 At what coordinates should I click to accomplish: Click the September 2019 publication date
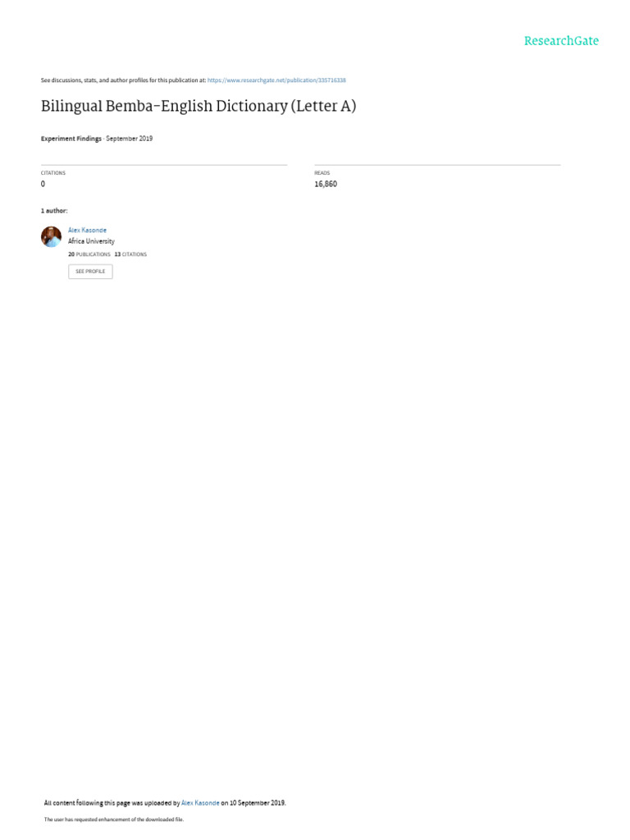tap(129, 139)
